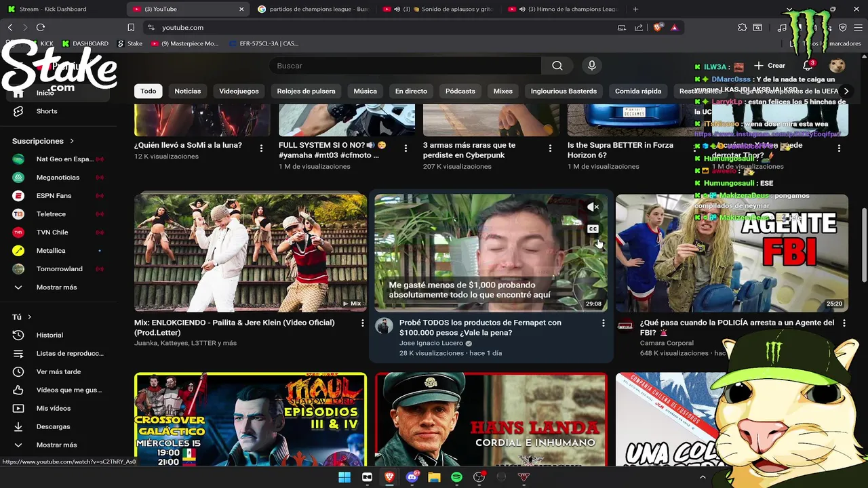Switch to Sonido de aplausos tab
This screenshot has height=488, width=868.
click(437, 9)
